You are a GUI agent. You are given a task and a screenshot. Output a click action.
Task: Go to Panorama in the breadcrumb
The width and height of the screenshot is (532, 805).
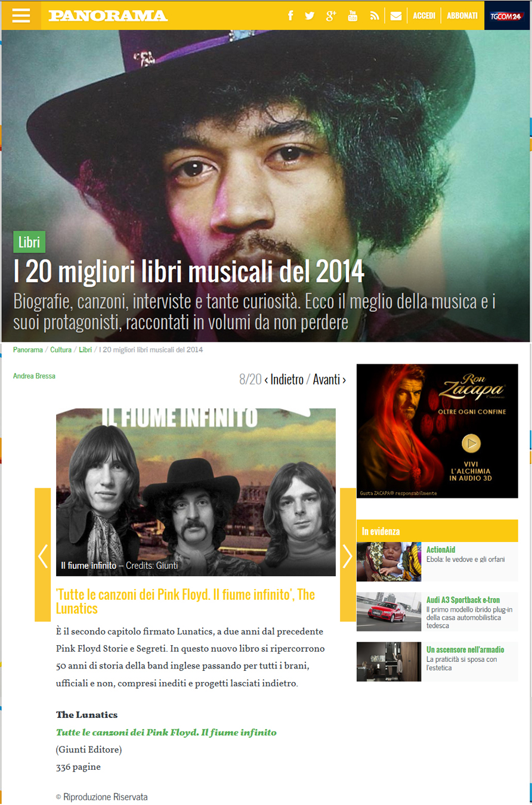[x=28, y=350]
